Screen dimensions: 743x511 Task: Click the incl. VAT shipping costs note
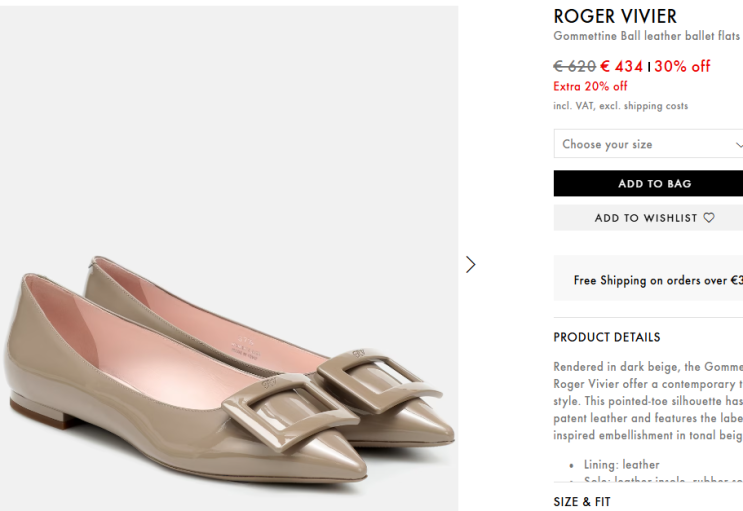[x=620, y=106]
